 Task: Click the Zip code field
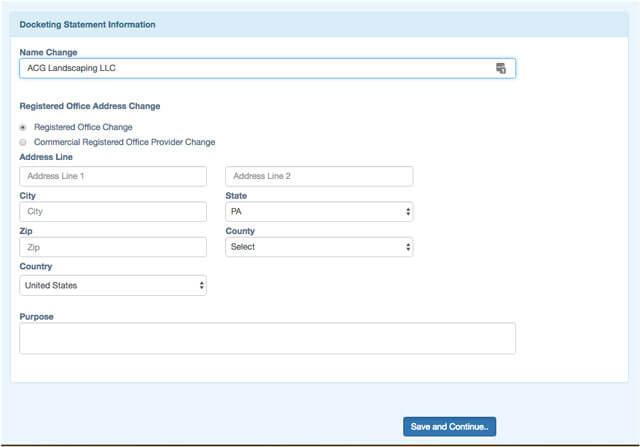112,247
